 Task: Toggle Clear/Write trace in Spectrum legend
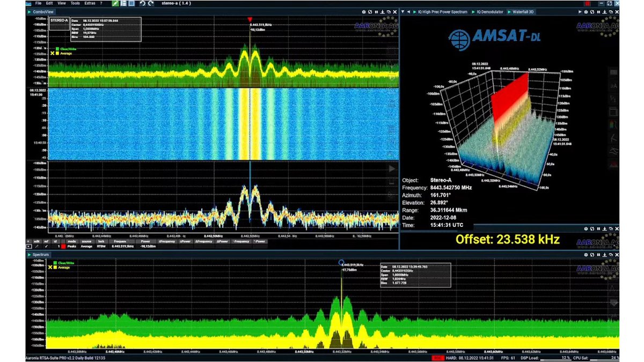[63, 263]
